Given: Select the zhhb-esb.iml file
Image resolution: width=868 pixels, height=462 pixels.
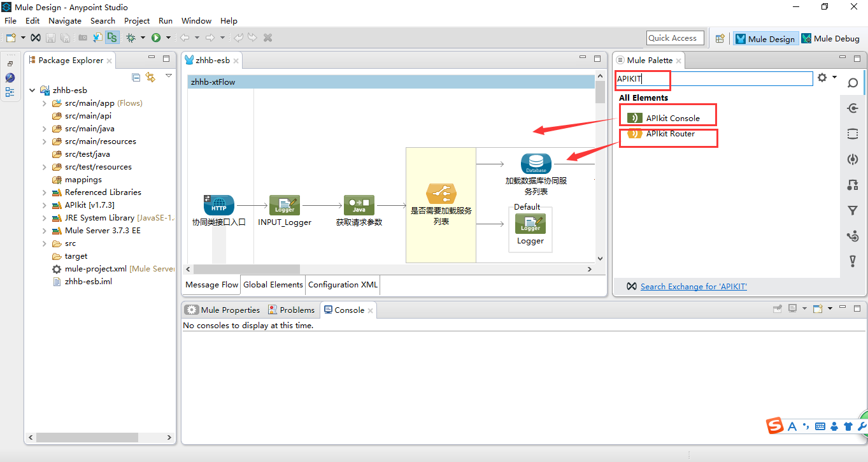Looking at the screenshot, I should click(x=88, y=282).
